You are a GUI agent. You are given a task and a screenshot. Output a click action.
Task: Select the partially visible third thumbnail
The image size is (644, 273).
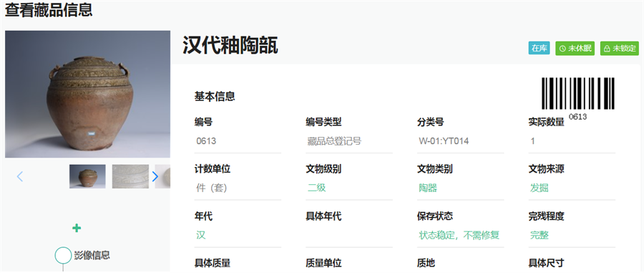pyautogui.click(x=162, y=177)
